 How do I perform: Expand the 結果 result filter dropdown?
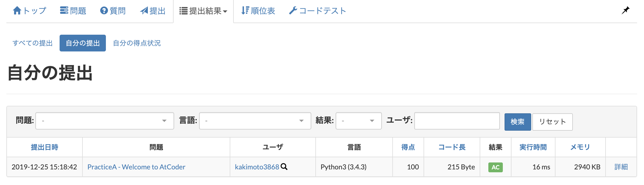(x=358, y=121)
